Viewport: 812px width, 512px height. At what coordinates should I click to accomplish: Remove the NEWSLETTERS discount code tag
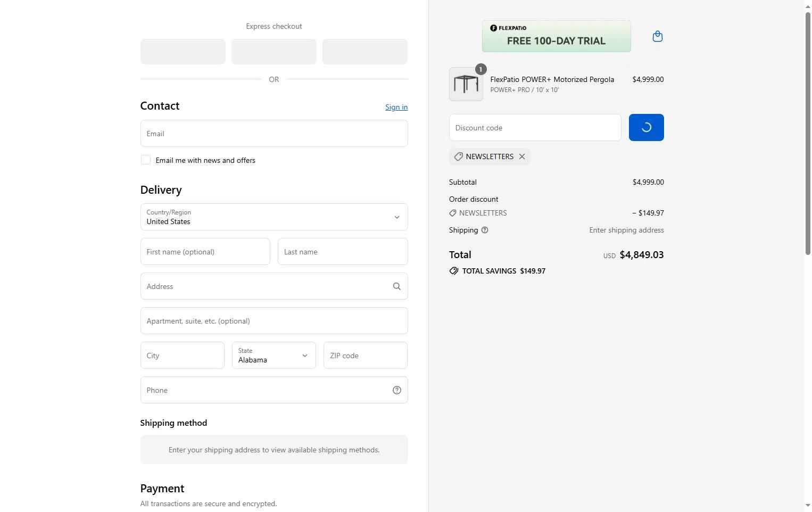522,156
